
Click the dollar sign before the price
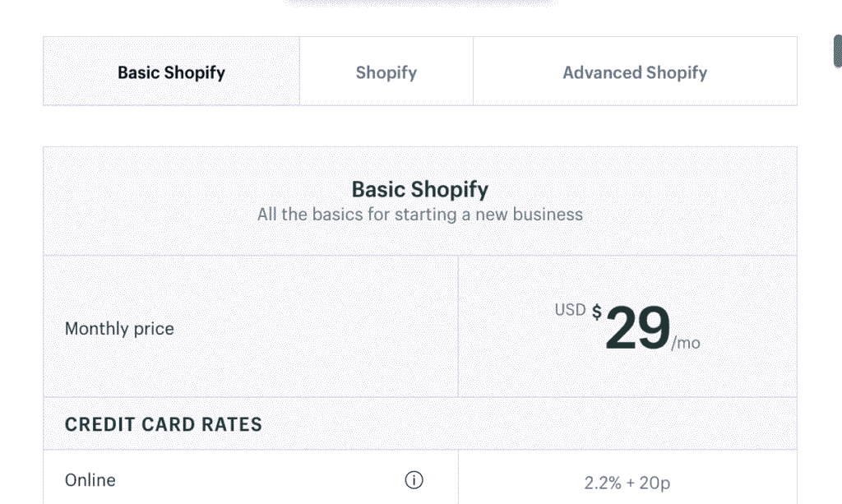[x=597, y=312]
